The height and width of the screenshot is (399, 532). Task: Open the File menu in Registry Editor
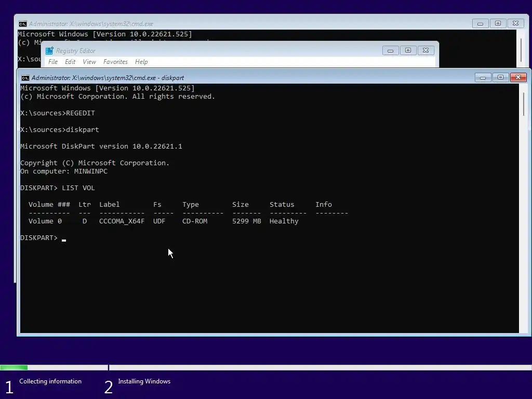pos(53,62)
